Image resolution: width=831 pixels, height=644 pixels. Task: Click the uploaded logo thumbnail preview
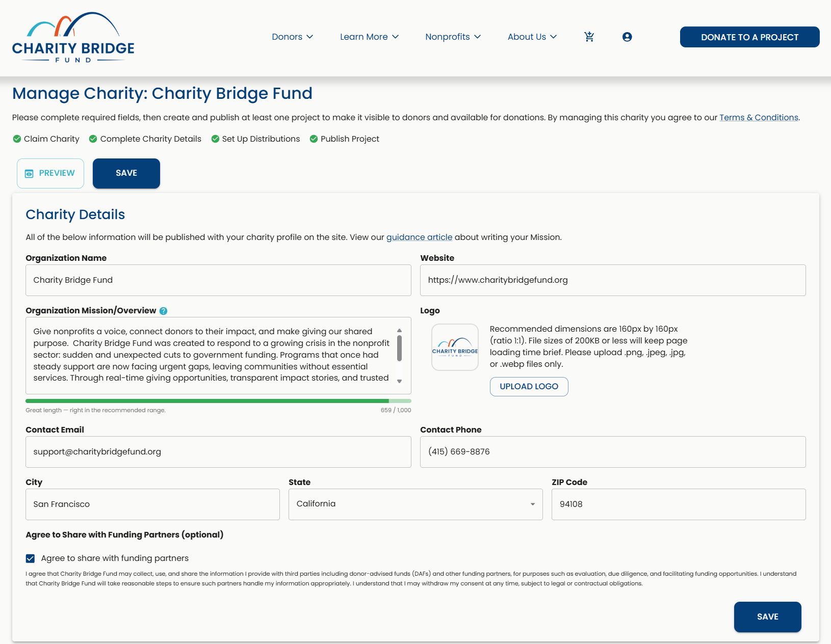pos(455,347)
